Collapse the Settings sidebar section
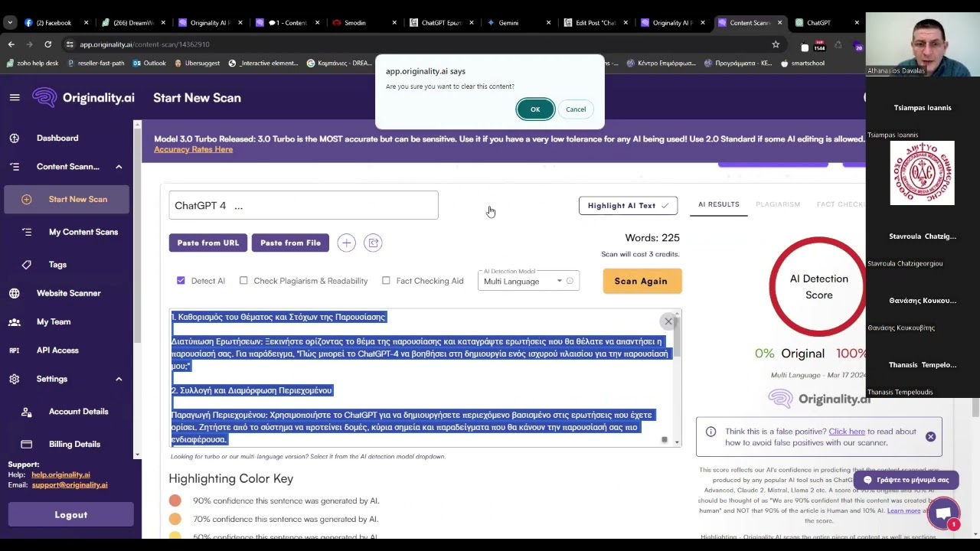Screen dimensions: 980x551 119,379
